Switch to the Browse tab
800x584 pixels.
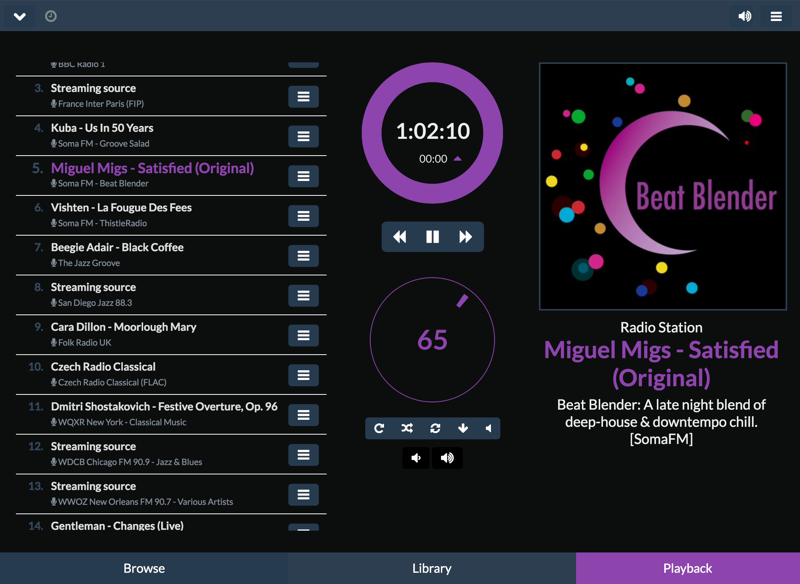point(144,568)
